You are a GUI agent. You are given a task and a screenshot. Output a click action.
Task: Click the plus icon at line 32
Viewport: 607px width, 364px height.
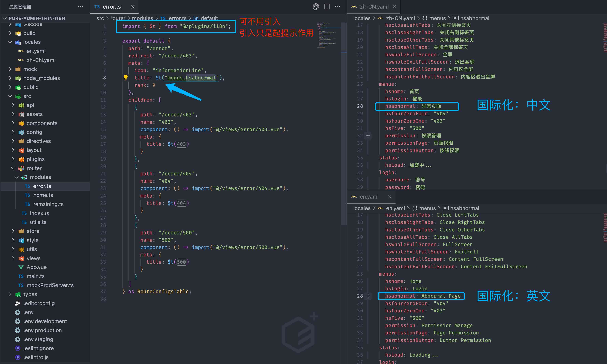pos(368,136)
